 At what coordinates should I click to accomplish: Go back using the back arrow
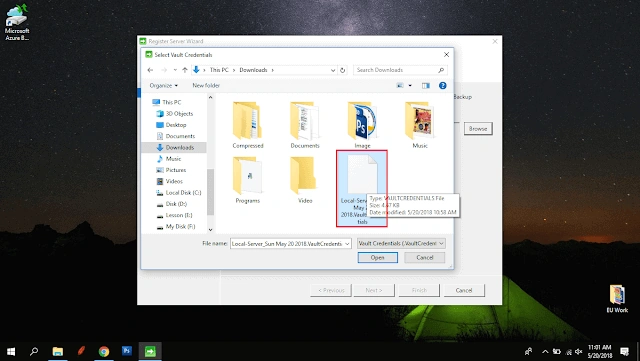click(150, 70)
